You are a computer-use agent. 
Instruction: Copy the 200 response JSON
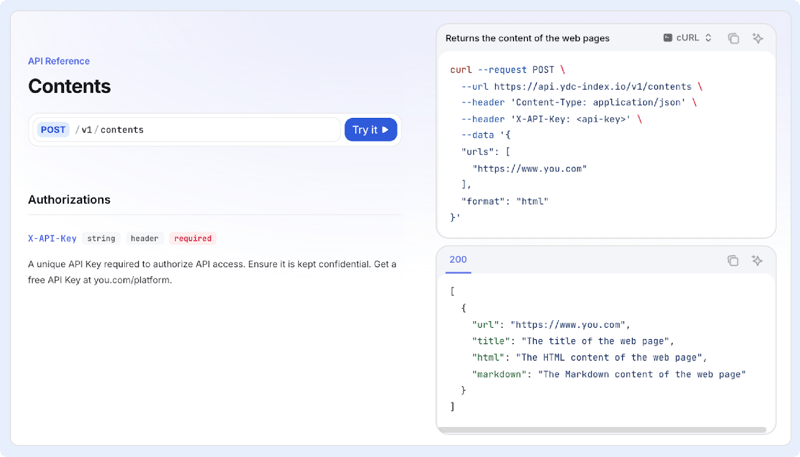(x=733, y=260)
